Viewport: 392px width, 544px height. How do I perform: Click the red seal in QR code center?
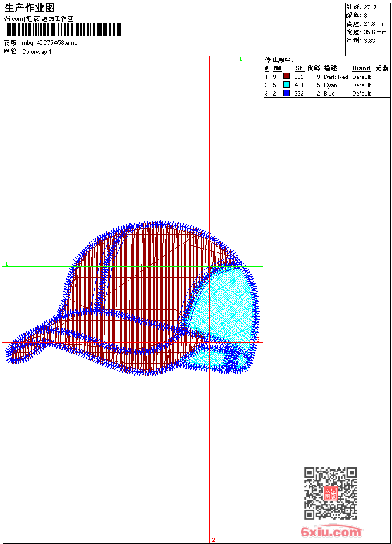point(330,493)
